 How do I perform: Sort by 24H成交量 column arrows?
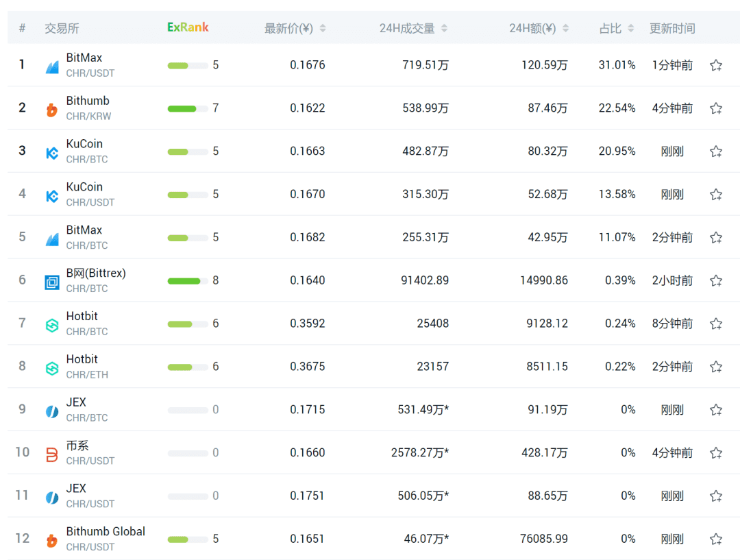444,28
